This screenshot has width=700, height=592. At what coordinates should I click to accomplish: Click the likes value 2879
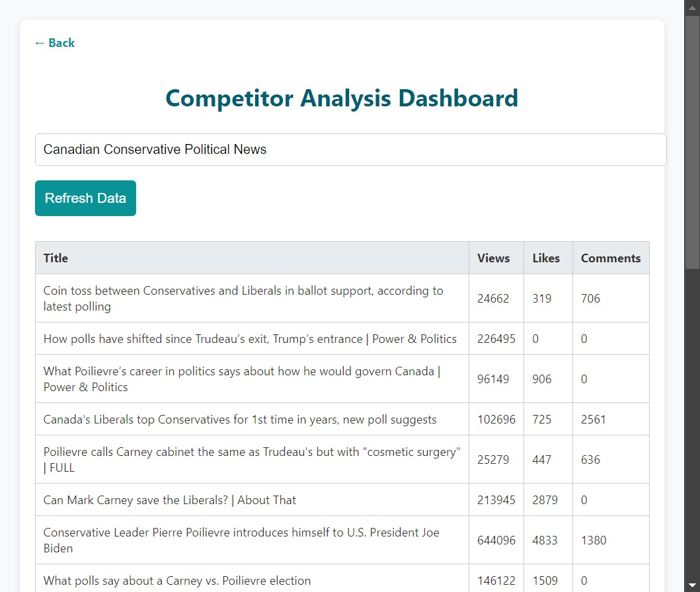coord(545,500)
